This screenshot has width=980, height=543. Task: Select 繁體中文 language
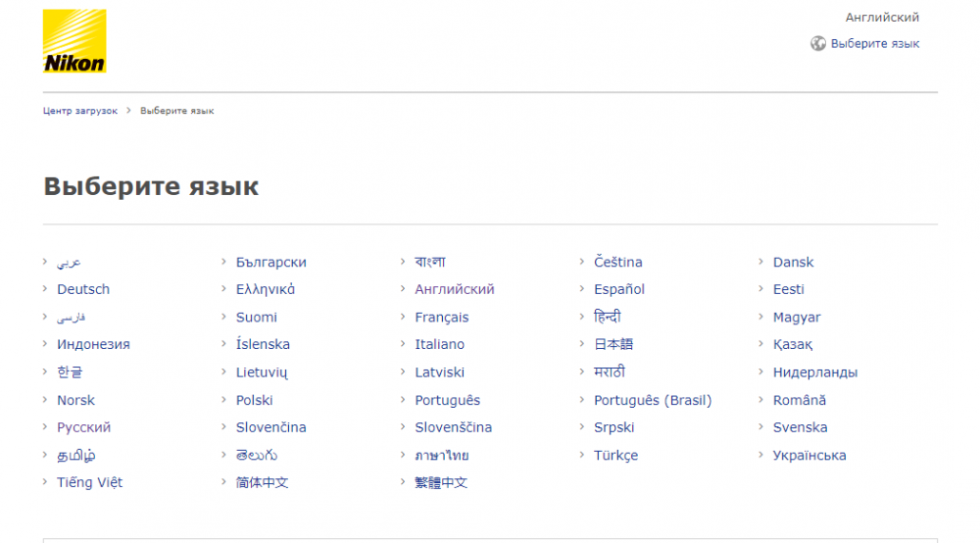point(441,482)
